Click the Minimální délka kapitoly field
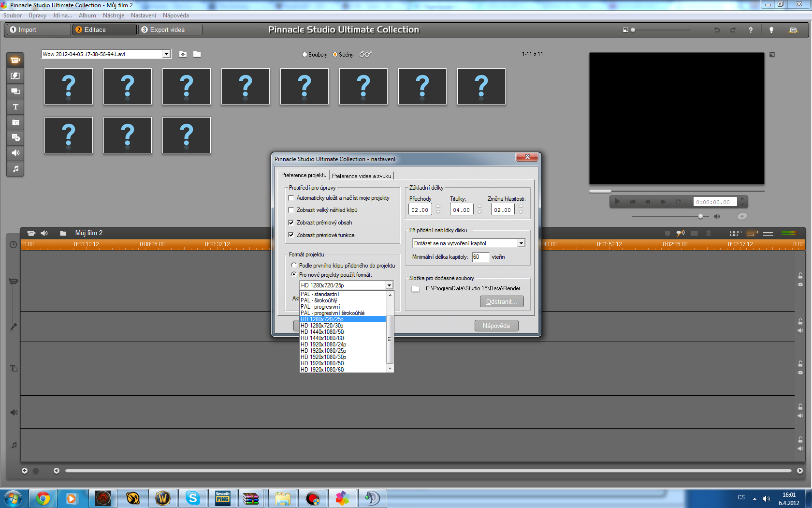The height and width of the screenshot is (508, 812). (x=480, y=257)
